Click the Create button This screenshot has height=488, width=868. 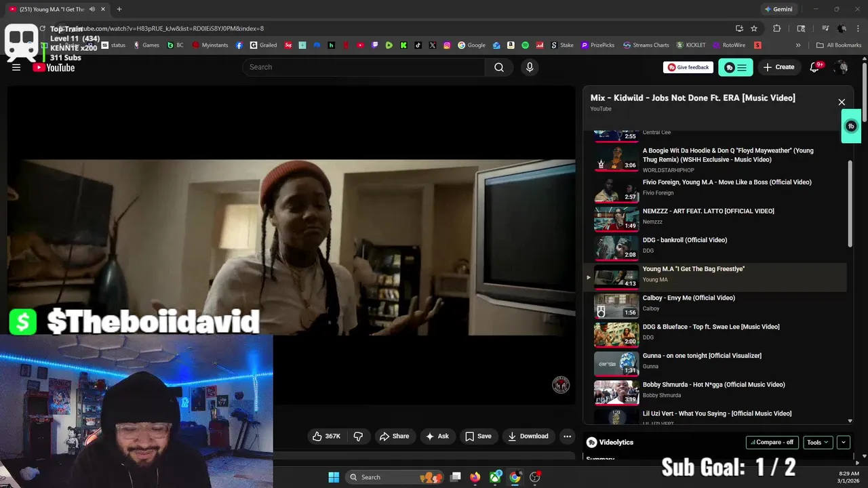778,67
